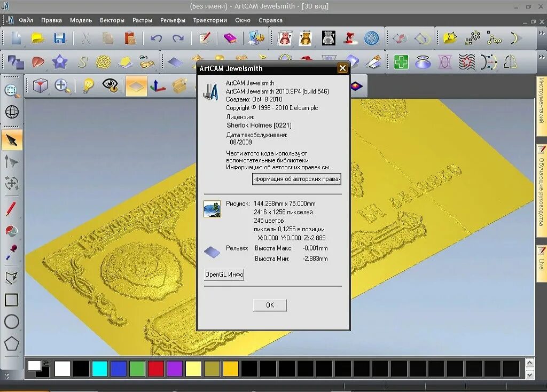Open the Модель menu
The image size is (547, 392).
pos(81,20)
